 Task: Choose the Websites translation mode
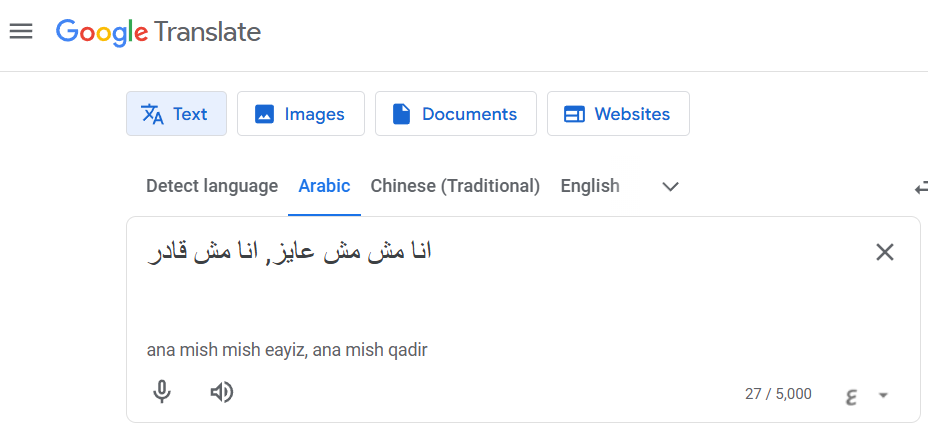(x=618, y=114)
